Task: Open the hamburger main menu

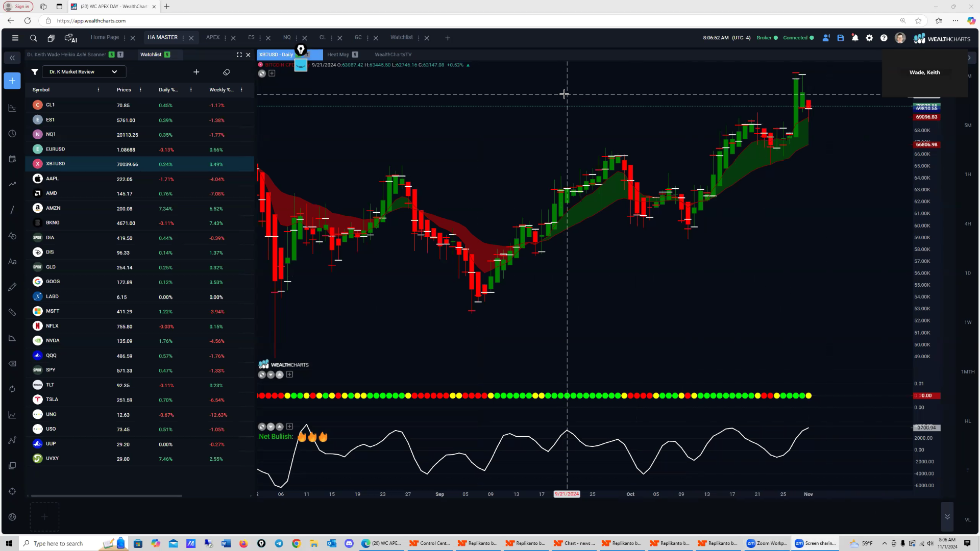Action: (15, 38)
